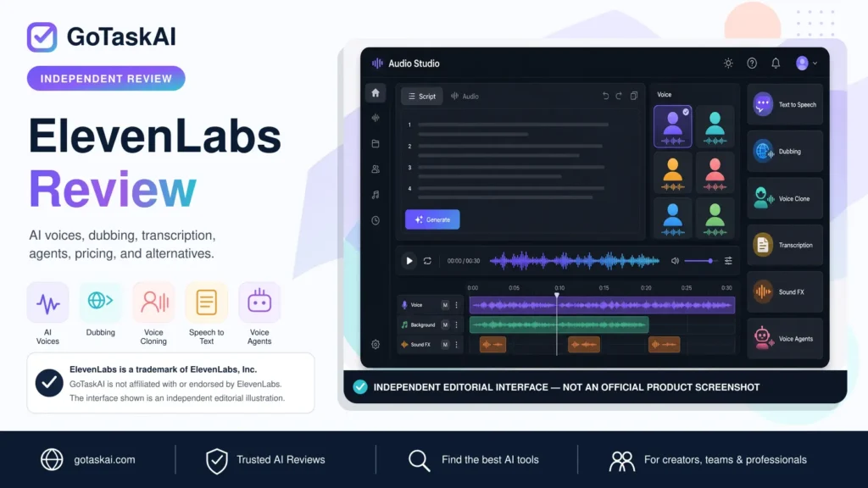The image size is (868, 488).
Task: Click Find the best AI tools search
Action: 473,460
